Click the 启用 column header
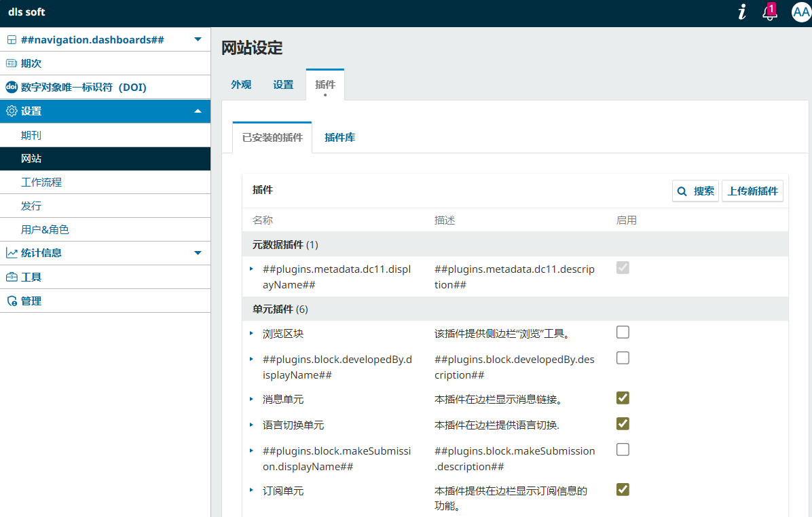The width and height of the screenshot is (812, 517). [626, 221]
